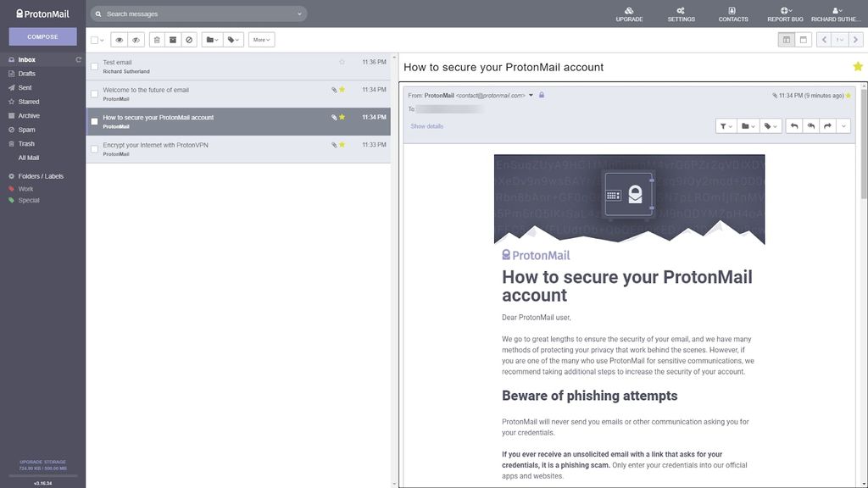868x488 pixels.
Task: Refresh the Inbox folder
Action: pyautogui.click(x=78, y=58)
